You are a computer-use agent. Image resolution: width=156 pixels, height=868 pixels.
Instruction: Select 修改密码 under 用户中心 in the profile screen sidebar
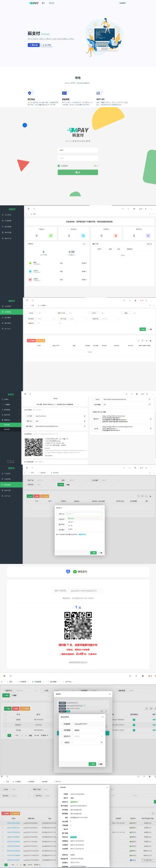7,429
